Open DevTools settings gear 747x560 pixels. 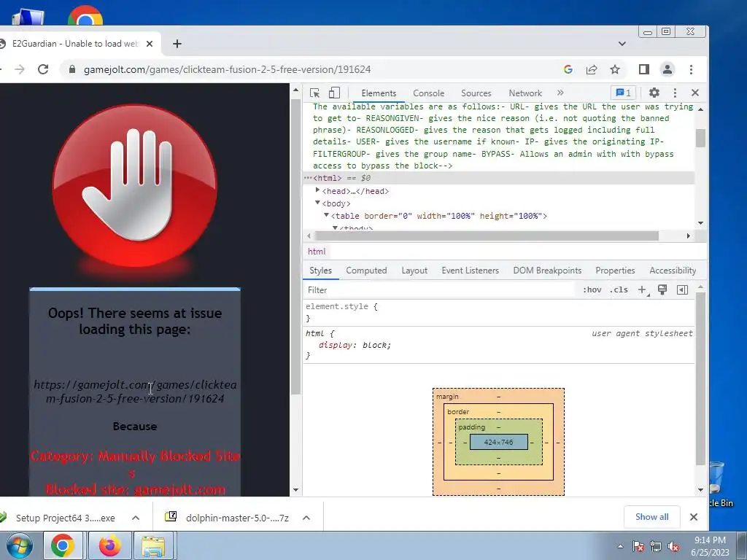(x=654, y=93)
